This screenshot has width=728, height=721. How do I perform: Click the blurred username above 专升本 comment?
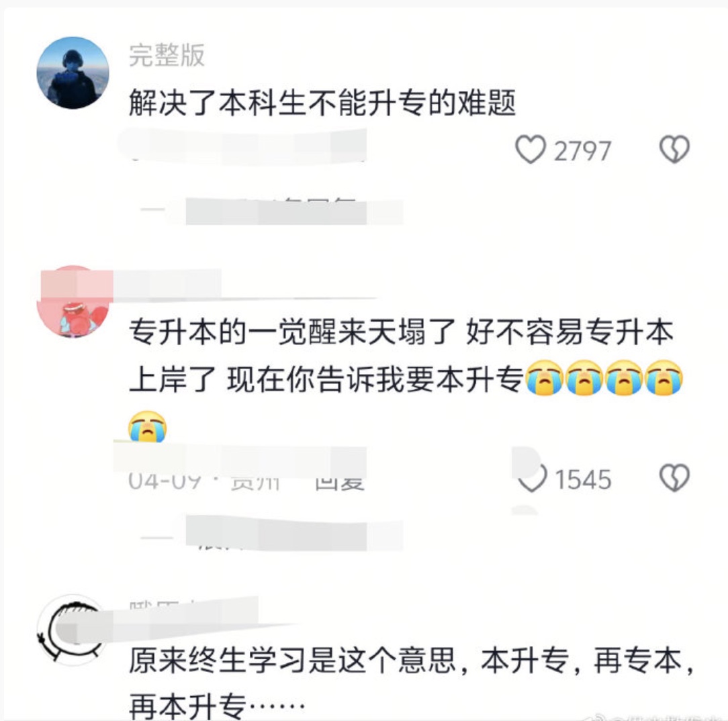click(167, 283)
